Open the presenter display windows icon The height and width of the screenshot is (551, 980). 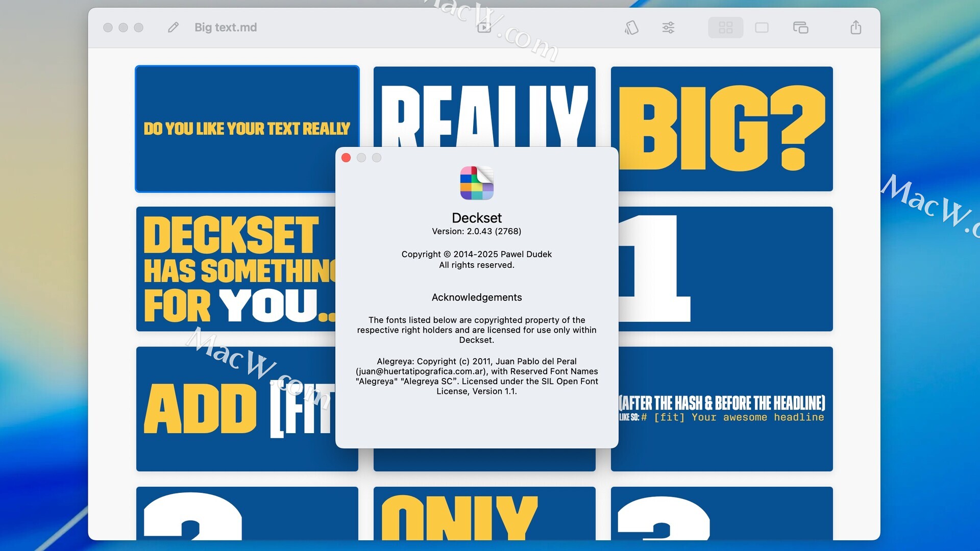(x=800, y=27)
